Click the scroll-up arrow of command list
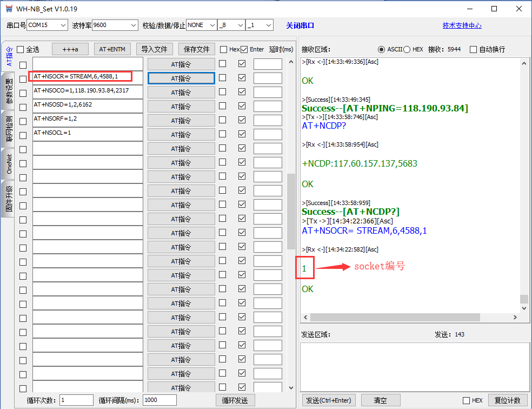The height and width of the screenshot is (409, 532). (x=291, y=62)
